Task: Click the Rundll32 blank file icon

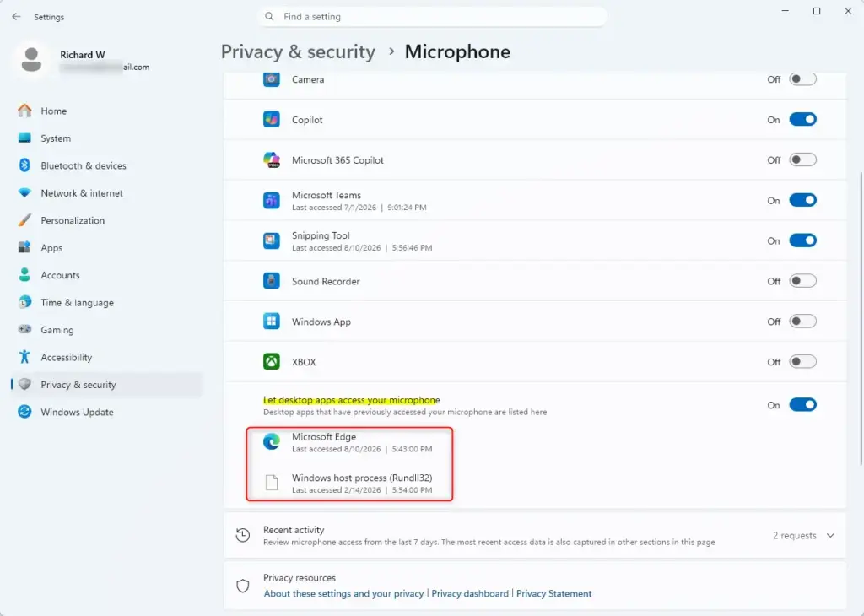Action: [271, 483]
